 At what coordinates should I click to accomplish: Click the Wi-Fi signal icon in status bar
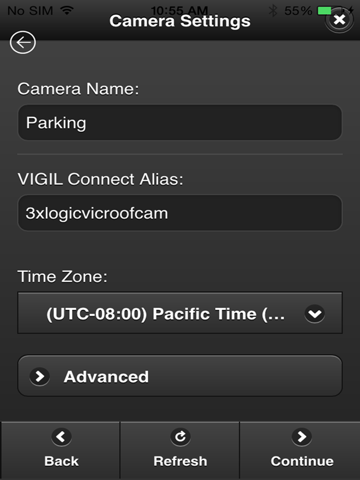pos(67,10)
